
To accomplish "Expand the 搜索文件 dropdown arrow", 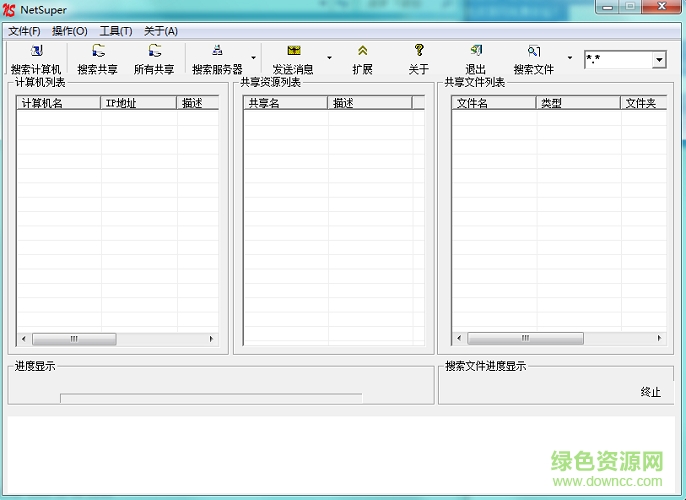I will pos(570,58).
